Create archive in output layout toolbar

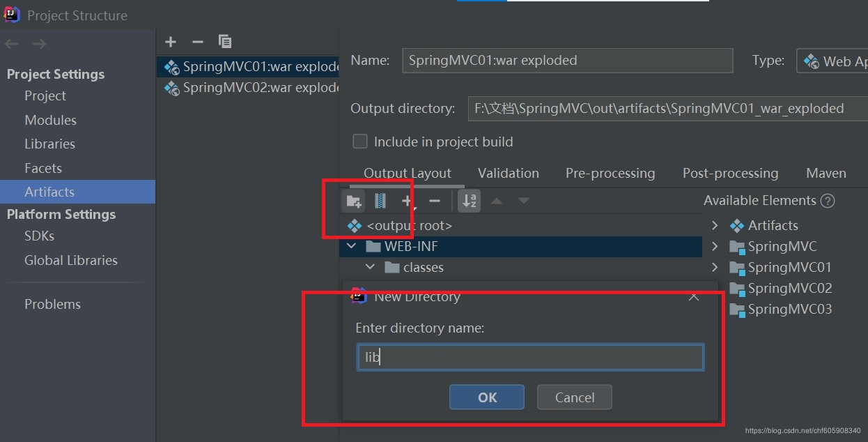pos(380,201)
